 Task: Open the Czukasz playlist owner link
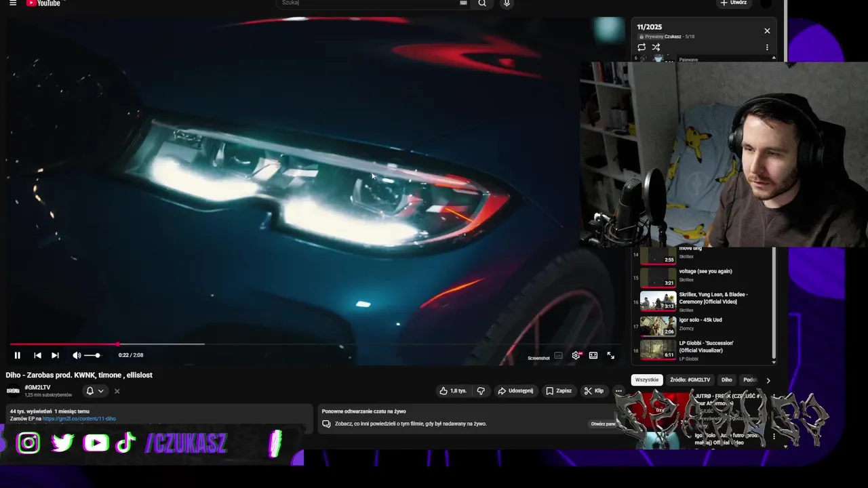pos(673,37)
